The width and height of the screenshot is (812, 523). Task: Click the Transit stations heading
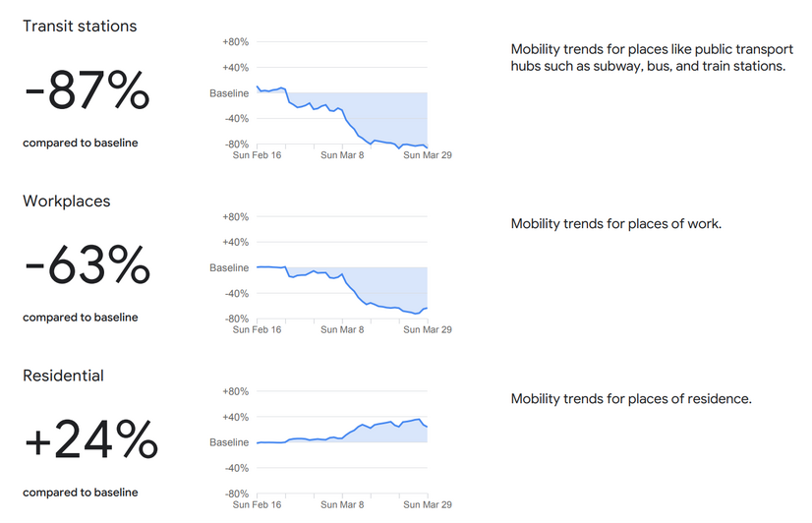80,26
